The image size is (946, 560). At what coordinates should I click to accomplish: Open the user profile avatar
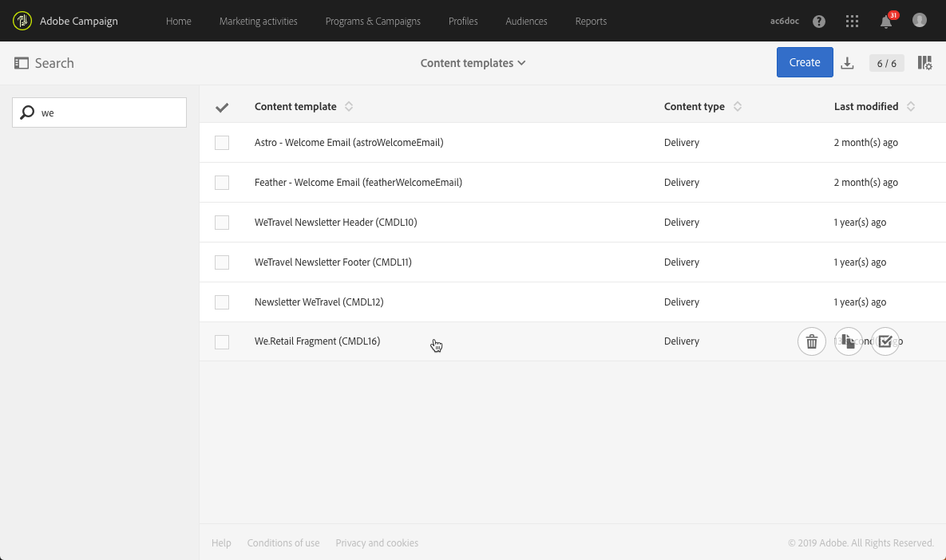(x=920, y=21)
